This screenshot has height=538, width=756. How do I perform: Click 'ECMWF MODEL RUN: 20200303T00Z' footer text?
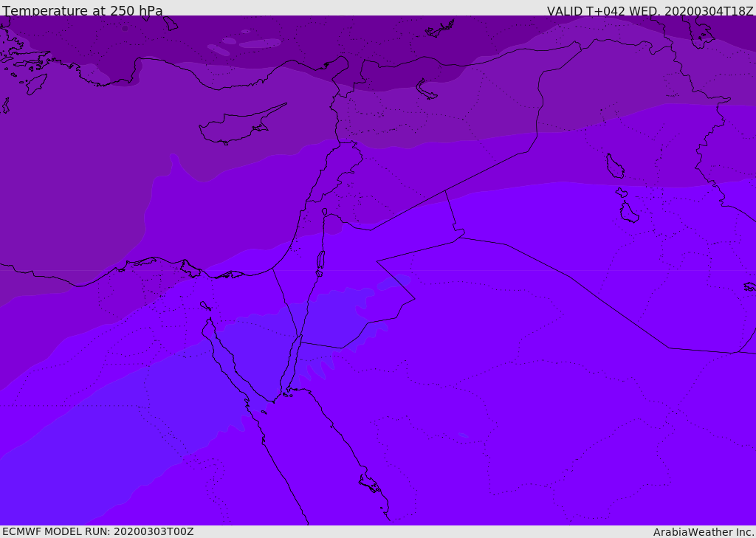point(98,531)
